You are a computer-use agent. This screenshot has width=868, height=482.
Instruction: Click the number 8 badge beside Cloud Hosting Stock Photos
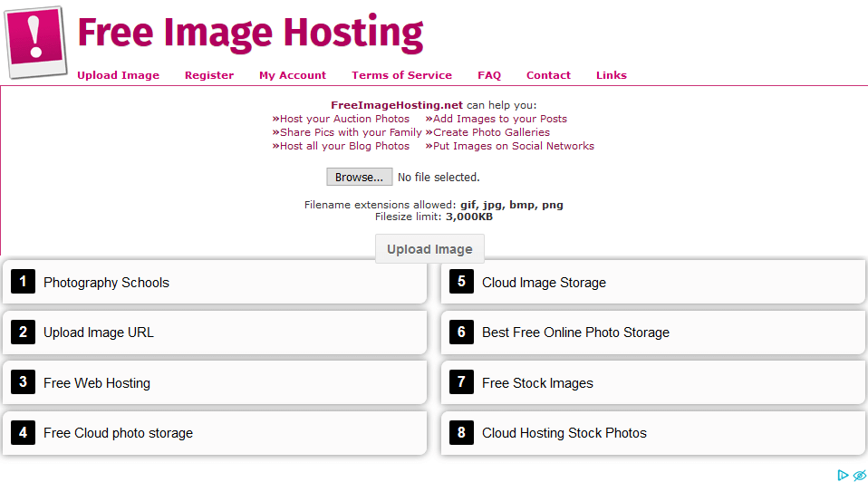[x=462, y=433]
